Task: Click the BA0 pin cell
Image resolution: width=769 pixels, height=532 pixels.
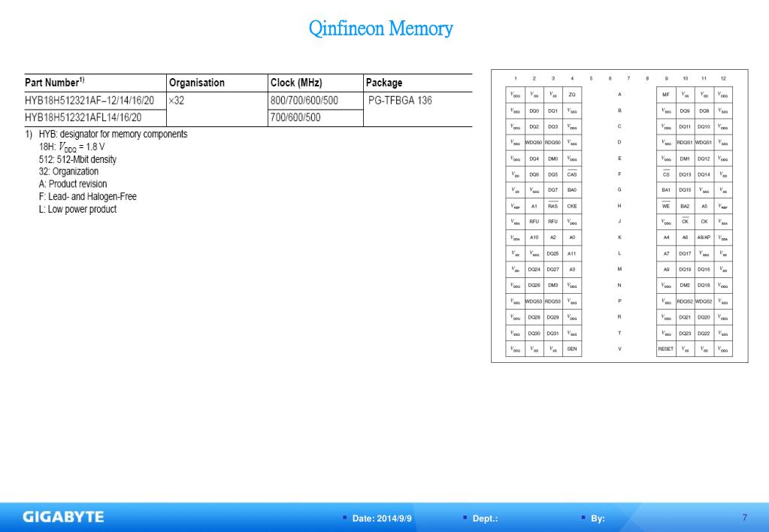Action: click(x=572, y=190)
